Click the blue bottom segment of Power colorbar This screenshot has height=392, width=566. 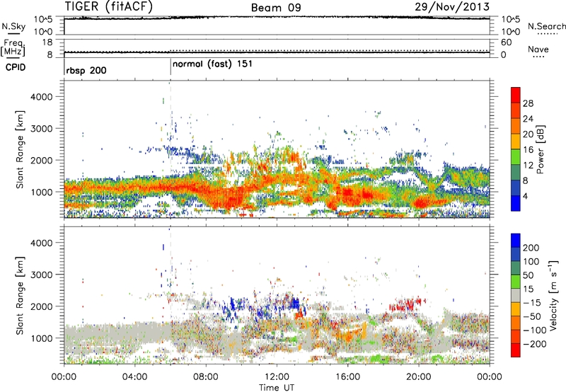pos(516,203)
